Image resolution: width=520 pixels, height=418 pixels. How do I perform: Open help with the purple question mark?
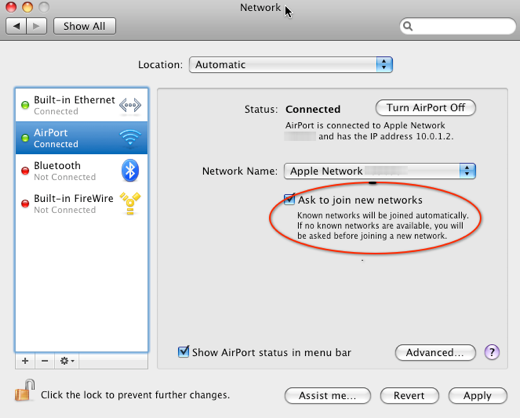click(x=492, y=352)
